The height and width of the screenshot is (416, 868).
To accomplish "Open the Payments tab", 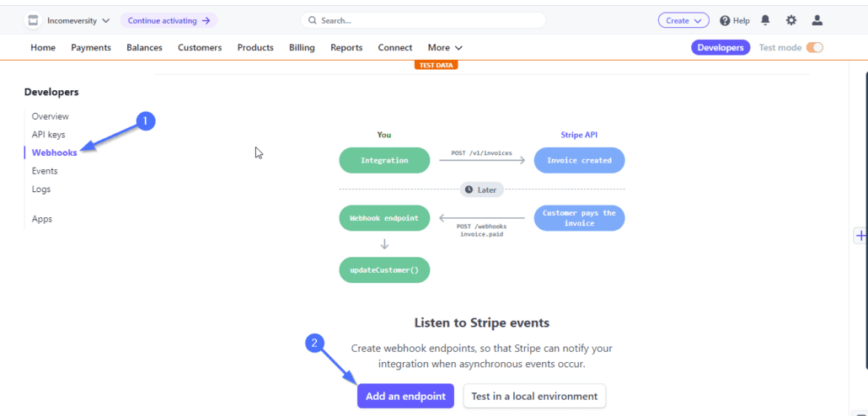I will pos(91,47).
